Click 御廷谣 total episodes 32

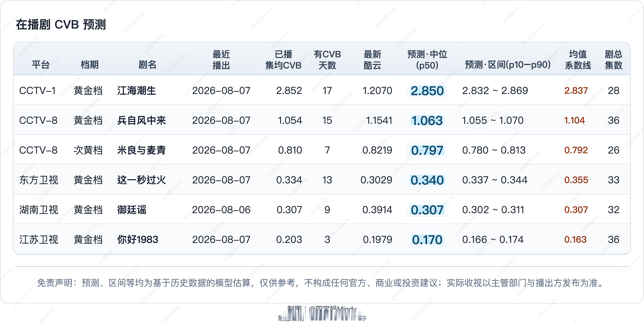point(614,210)
